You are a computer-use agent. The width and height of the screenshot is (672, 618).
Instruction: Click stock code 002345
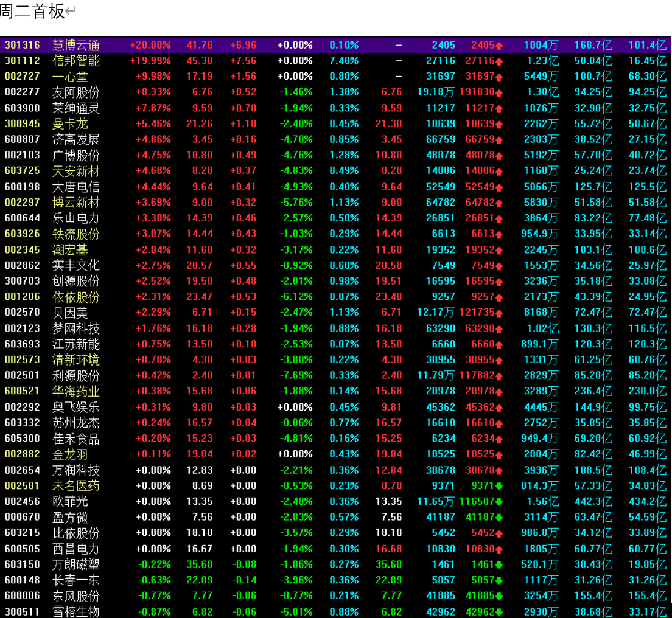tap(23, 249)
